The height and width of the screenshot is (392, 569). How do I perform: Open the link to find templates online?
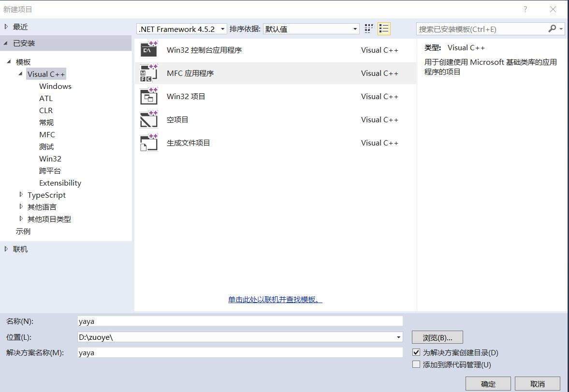click(x=275, y=300)
